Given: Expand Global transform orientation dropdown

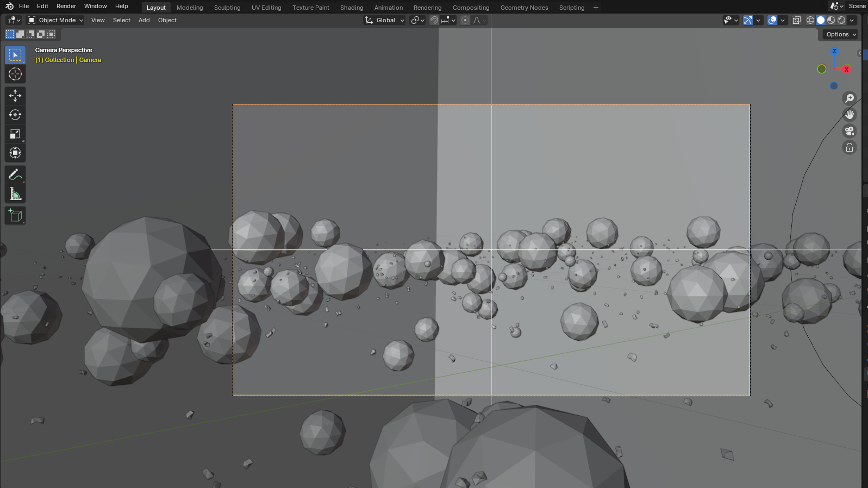Looking at the screenshot, I should (385, 20).
